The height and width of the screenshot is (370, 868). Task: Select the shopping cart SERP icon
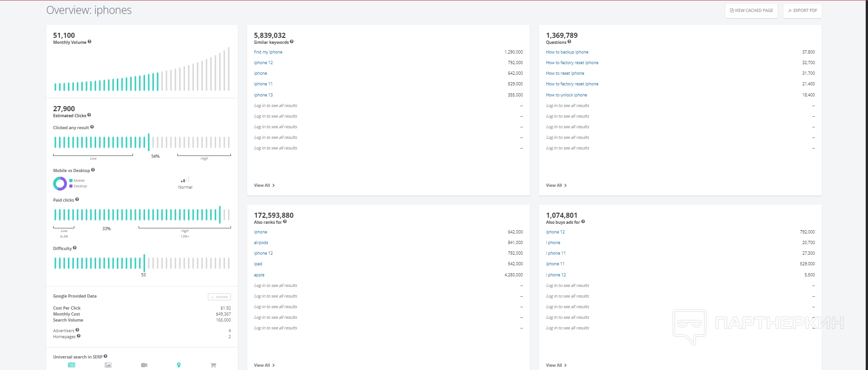(x=213, y=365)
